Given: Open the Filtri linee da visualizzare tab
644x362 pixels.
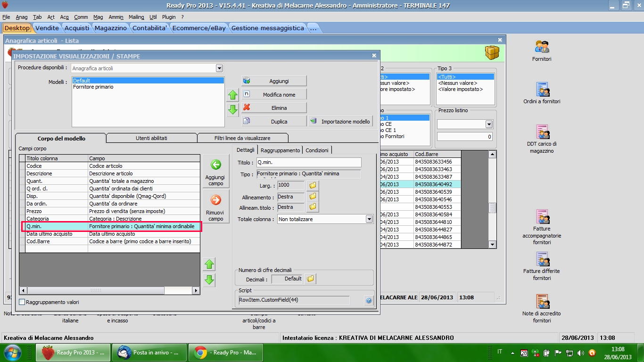Looking at the screenshot, I should point(242,138).
